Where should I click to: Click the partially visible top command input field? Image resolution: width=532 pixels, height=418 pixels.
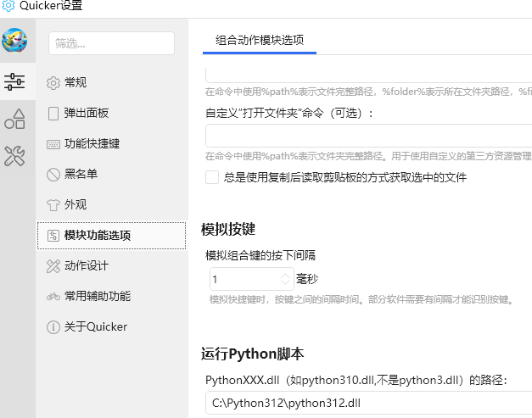(368, 75)
